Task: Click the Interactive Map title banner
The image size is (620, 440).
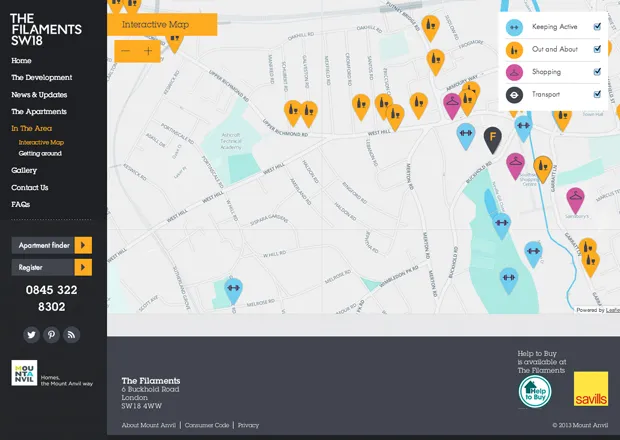Action: click(162, 25)
